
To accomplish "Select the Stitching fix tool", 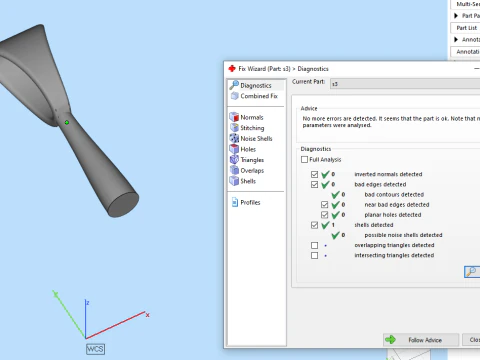I will pyautogui.click(x=247, y=128).
